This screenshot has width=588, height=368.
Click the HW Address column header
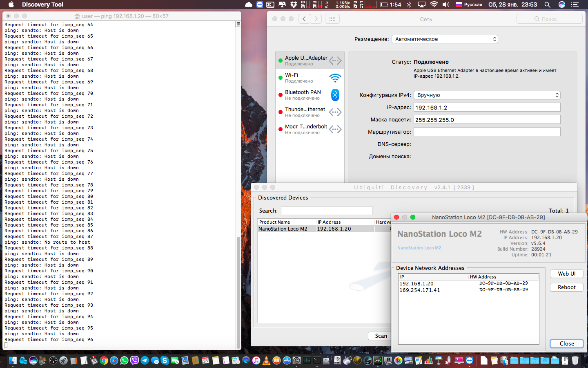tap(503, 277)
